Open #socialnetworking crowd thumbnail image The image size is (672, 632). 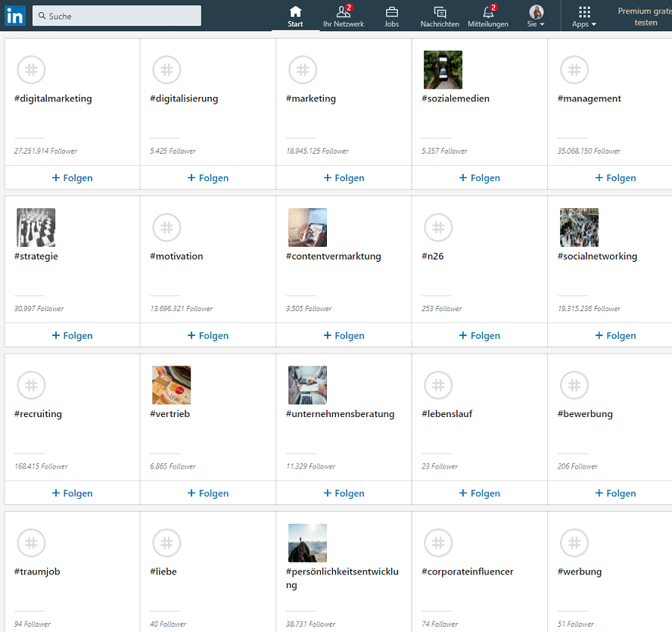coord(579,228)
